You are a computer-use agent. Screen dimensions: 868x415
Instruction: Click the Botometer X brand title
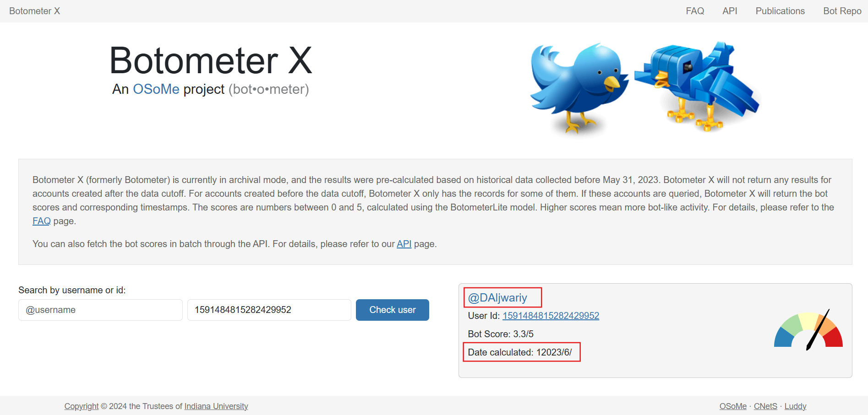click(x=34, y=11)
